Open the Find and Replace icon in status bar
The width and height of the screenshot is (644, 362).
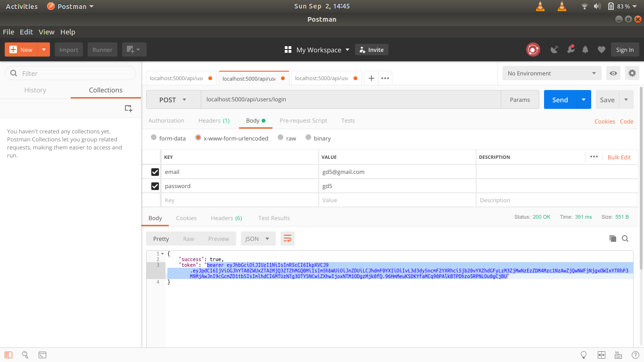pos(25,355)
